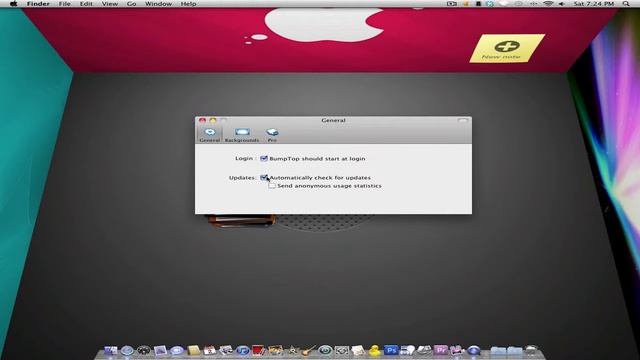
Task: Click the yellow New note sticky
Action: [x=507, y=49]
